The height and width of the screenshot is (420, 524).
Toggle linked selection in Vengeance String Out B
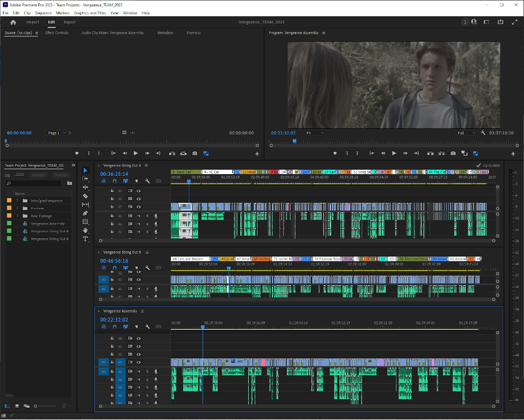[x=125, y=268]
